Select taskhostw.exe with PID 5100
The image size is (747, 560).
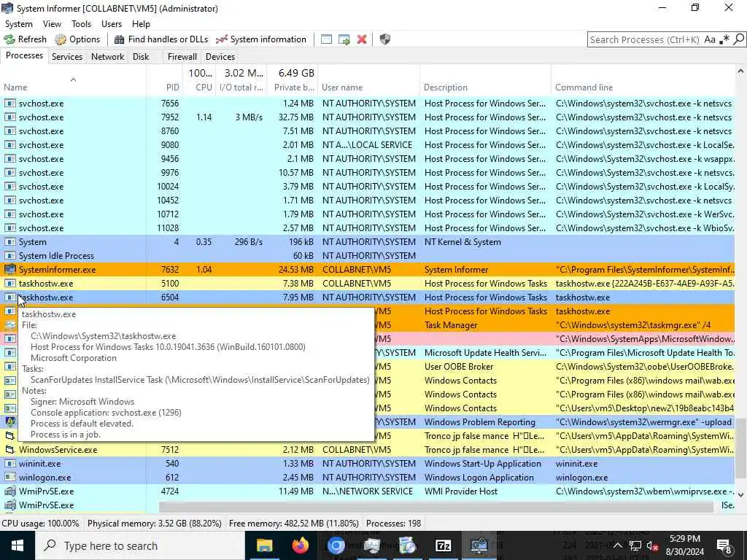click(x=368, y=284)
